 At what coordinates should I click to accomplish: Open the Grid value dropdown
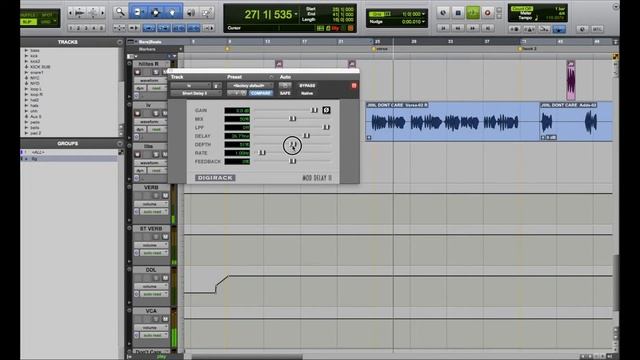point(423,14)
